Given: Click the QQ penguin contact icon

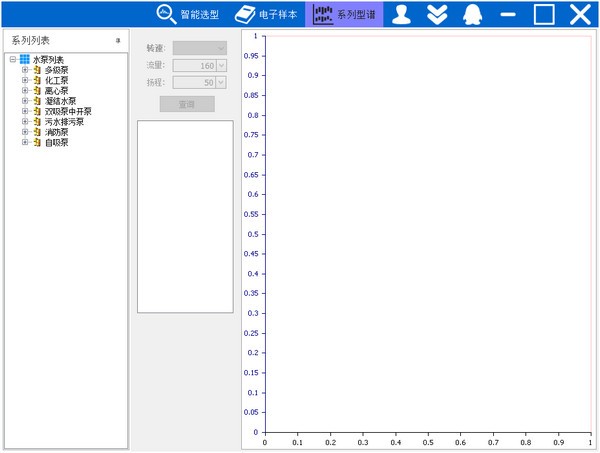Looking at the screenshot, I should click(x=471, y=14).
